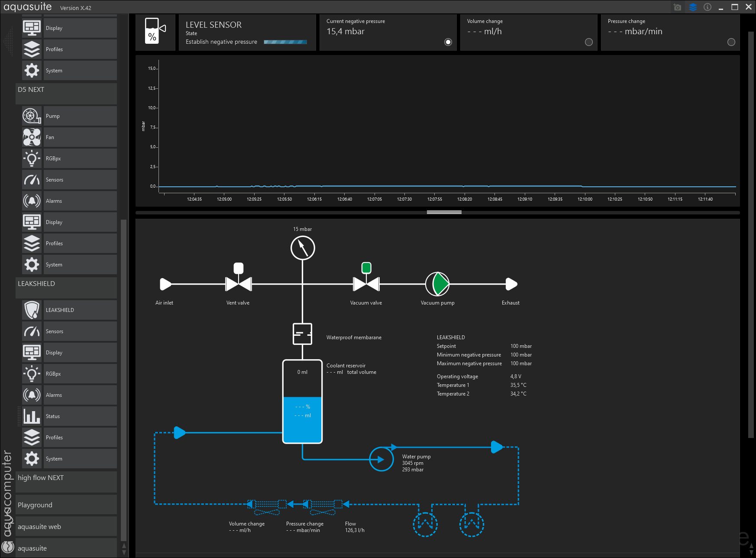Select the Current negative pressure radio button

[448, 42]
